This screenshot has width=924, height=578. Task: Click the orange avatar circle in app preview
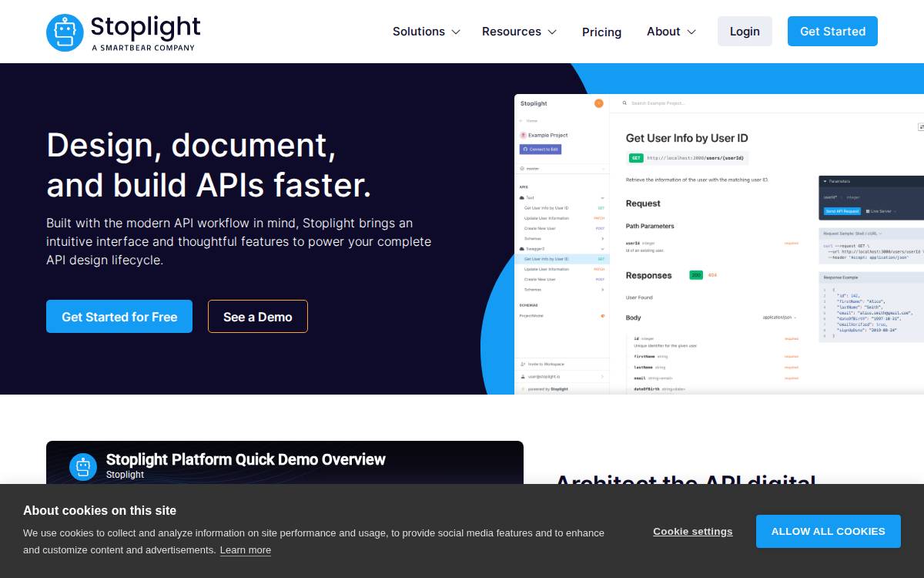599,103
